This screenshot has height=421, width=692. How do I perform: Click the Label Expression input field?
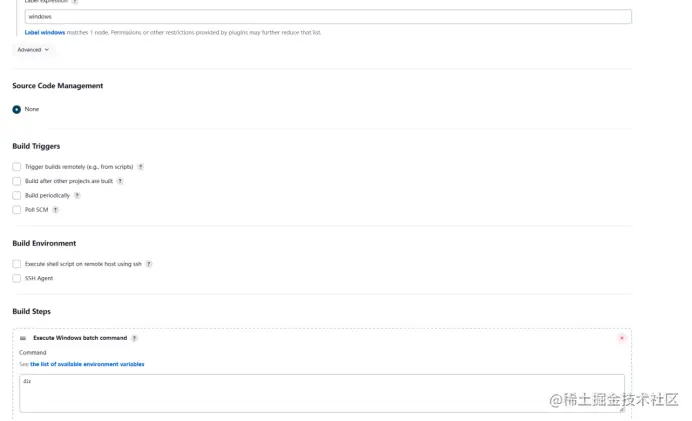point(327,17)
